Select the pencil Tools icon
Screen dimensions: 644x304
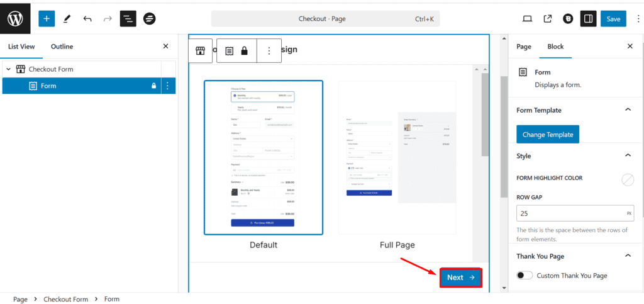(67, 18)
